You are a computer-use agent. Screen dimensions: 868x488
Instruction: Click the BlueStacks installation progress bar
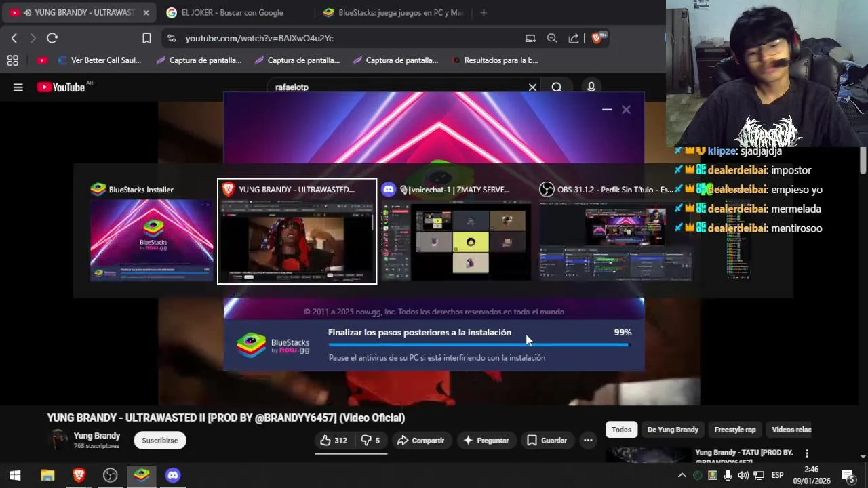click(x=479, y=345)
